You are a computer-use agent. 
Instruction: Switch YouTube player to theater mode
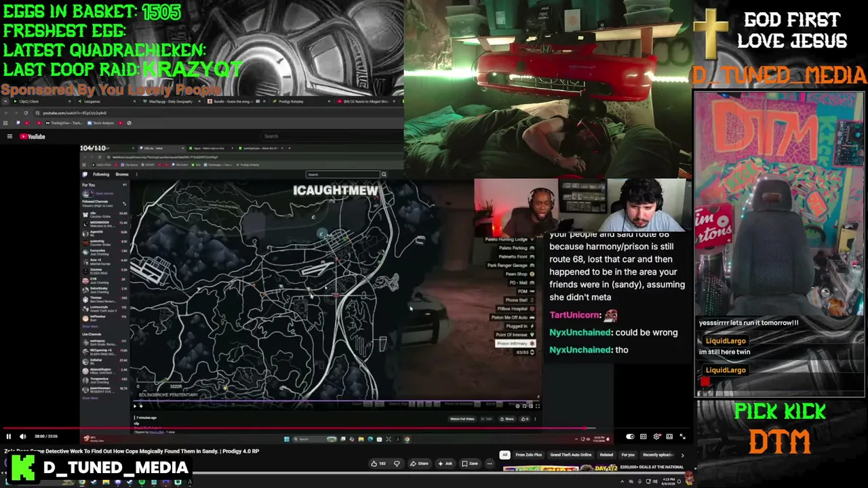(669, 436)
